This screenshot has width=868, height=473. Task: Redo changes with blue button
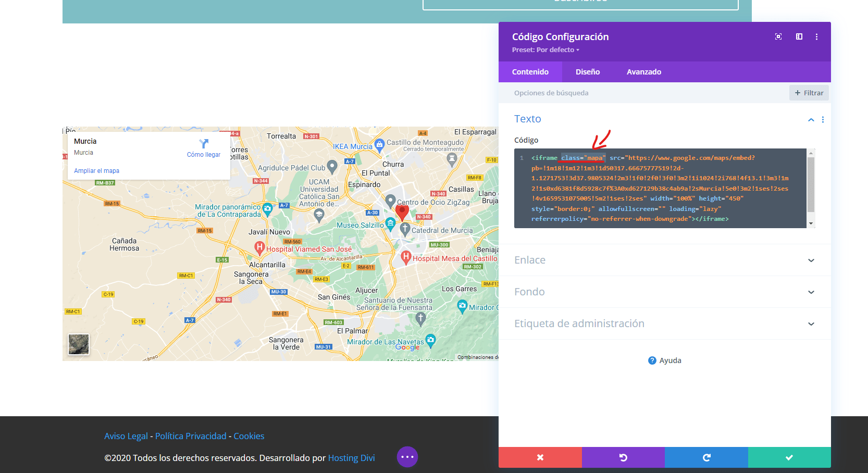click(x=706, y=457)
